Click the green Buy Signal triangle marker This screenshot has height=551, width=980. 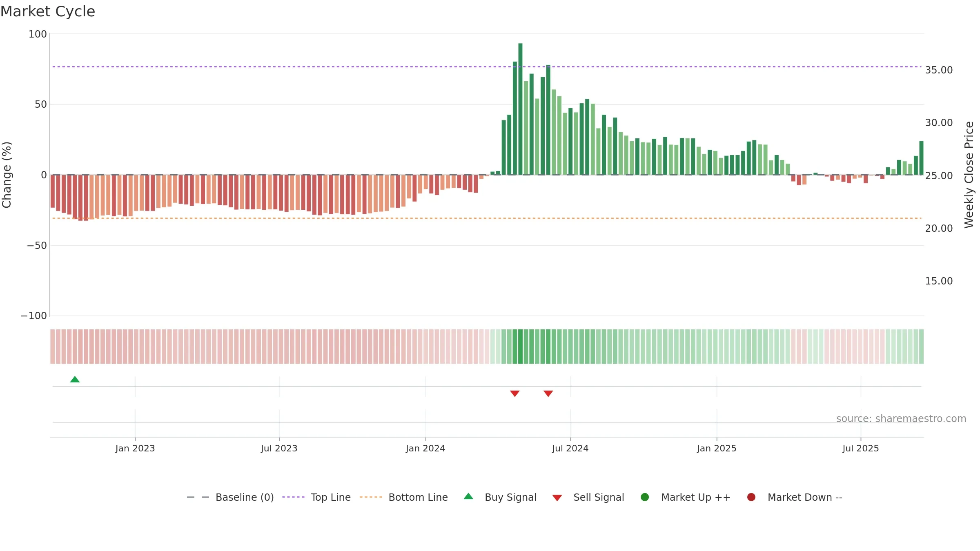click(75, 380)
